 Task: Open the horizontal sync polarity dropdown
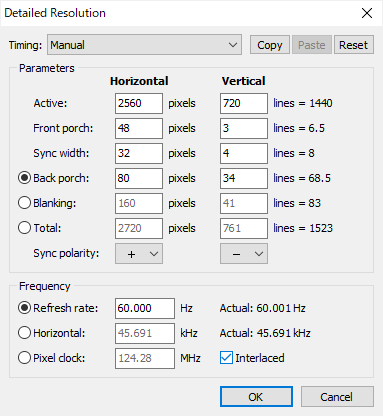139,254
